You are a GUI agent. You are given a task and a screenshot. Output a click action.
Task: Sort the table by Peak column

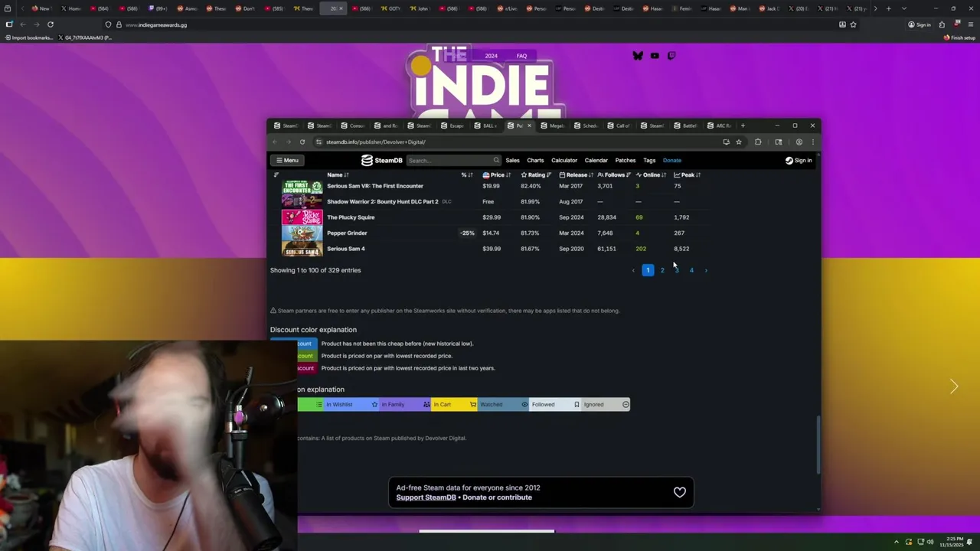(x=688, y=175)
